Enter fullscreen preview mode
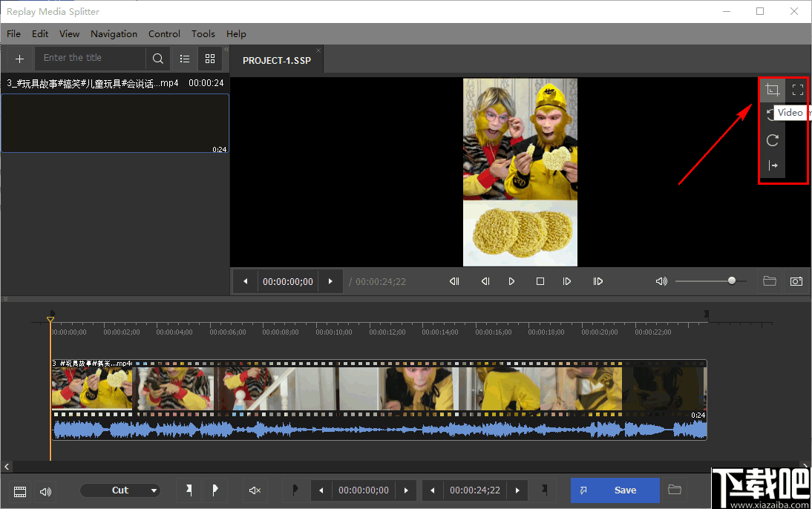Image resolution: width=812 pixels, height=509 pixels. [798, 91]
